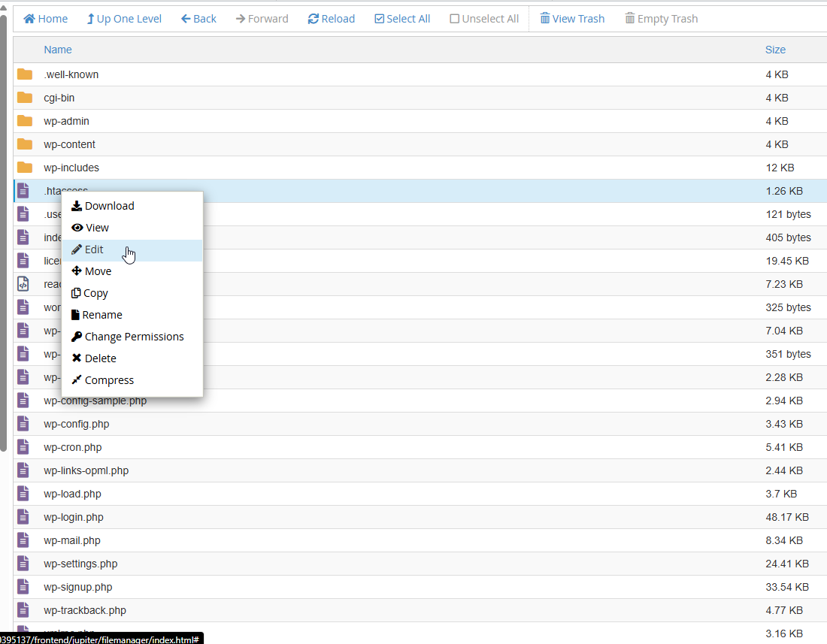Select wp-trackback.php file name
Screen dimensions: 827x644
coord(85,610)
